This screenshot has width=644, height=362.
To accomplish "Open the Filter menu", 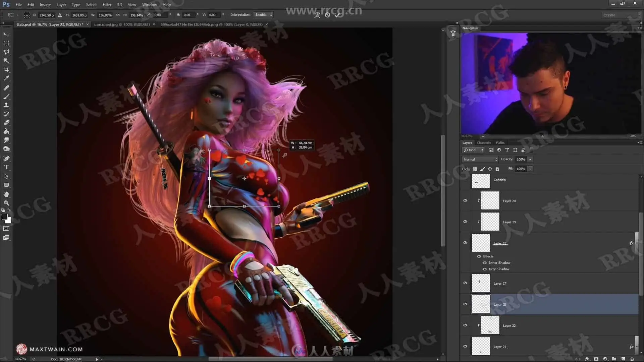I will pos(107,5).
